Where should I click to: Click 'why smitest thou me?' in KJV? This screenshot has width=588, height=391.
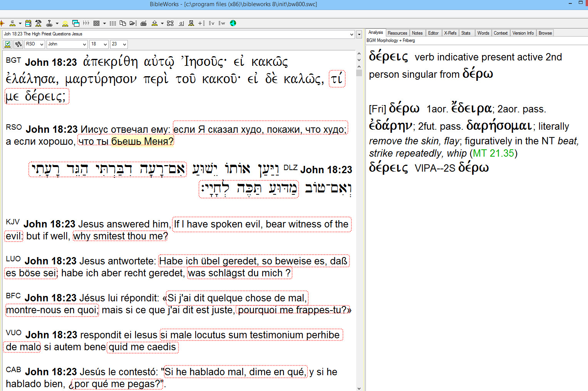121,236
